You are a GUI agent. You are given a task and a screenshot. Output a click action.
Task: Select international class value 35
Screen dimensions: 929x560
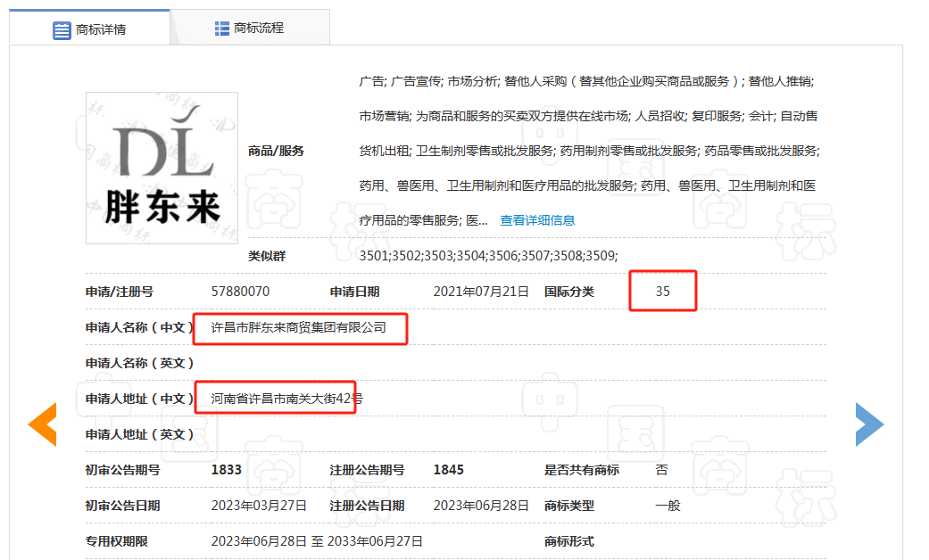click(x=662, y=292)
